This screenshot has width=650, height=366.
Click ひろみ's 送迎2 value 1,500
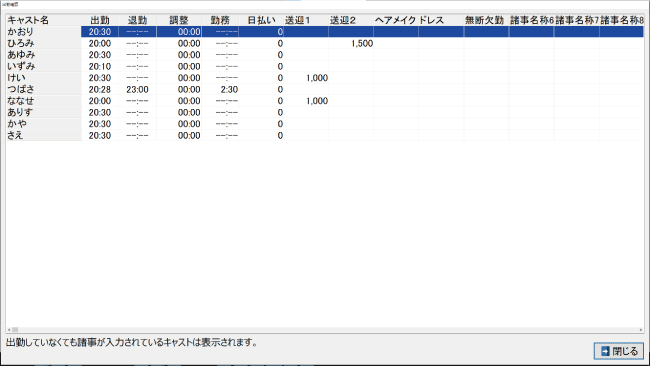[x=362, y=44]
